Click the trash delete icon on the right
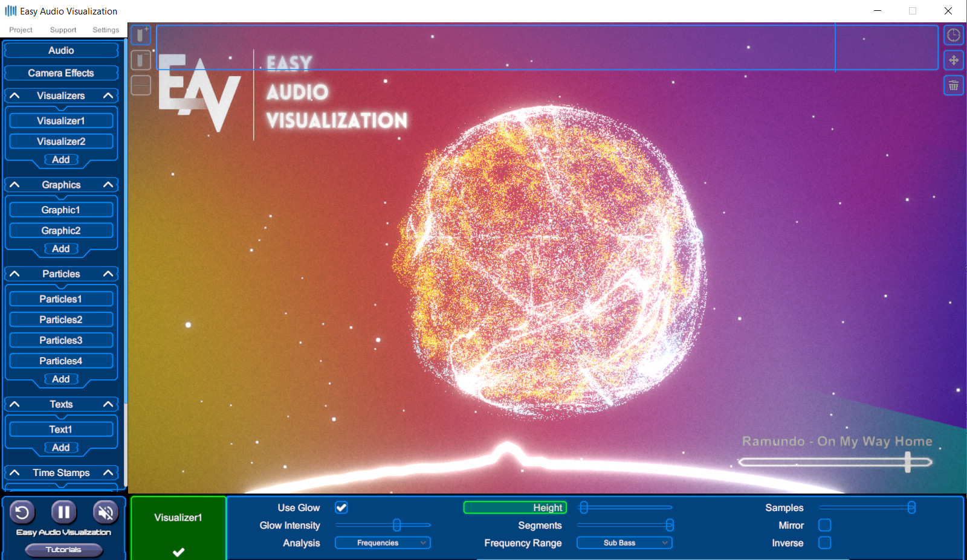 click(954, 85)
